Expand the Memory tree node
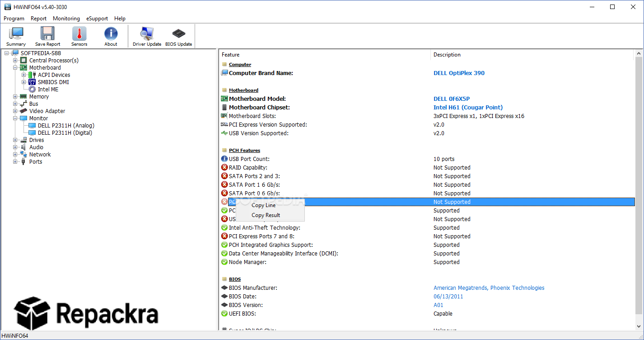 click(15, 97)
